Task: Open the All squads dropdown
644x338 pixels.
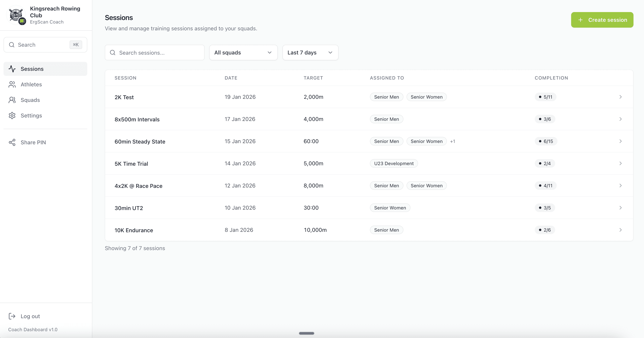Action: [243, 53]
